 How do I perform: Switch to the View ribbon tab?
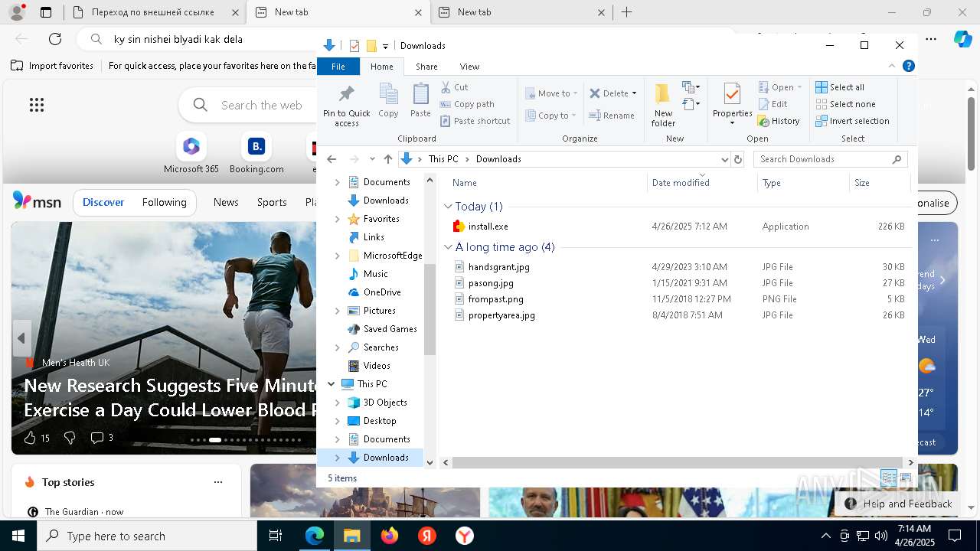(x=469, y=67)
